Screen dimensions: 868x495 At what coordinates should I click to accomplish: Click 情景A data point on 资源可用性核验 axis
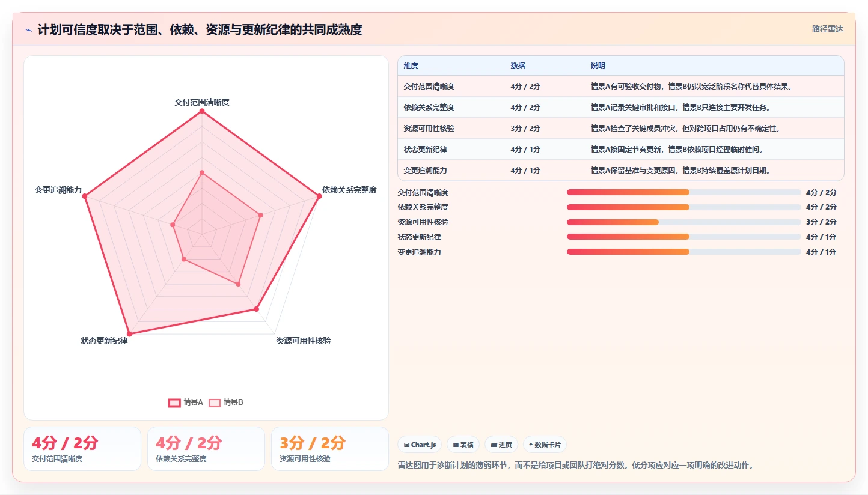point(256,309)
